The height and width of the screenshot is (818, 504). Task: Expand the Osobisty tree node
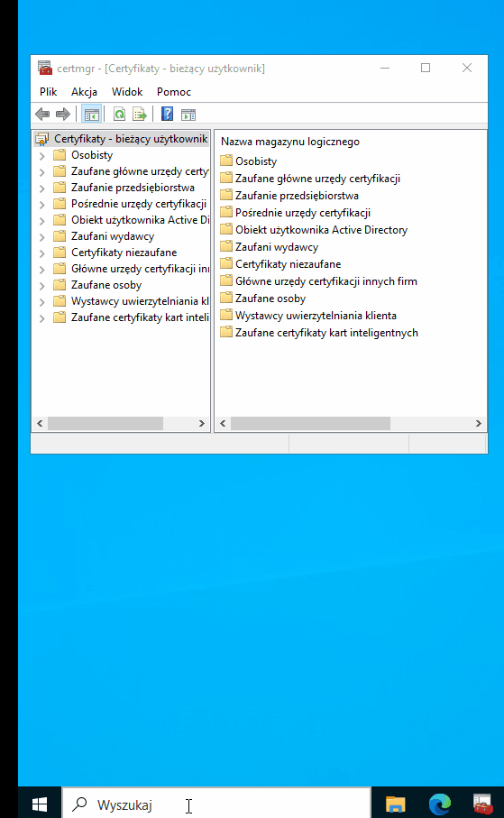coord(42,155)
